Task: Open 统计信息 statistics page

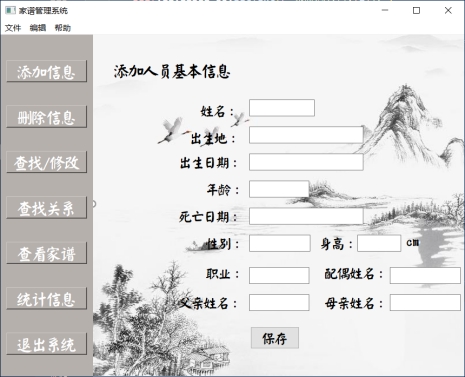Action: tap(47, 298)
